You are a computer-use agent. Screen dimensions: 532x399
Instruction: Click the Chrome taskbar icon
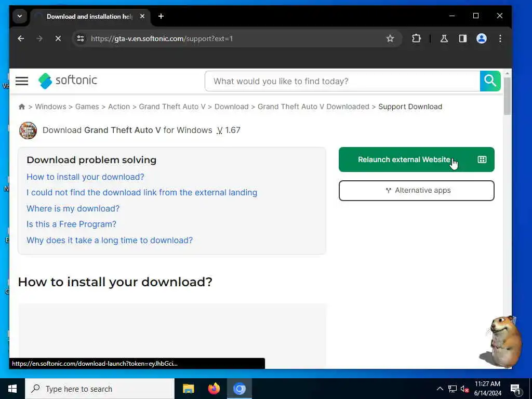[x=239, y=389]
